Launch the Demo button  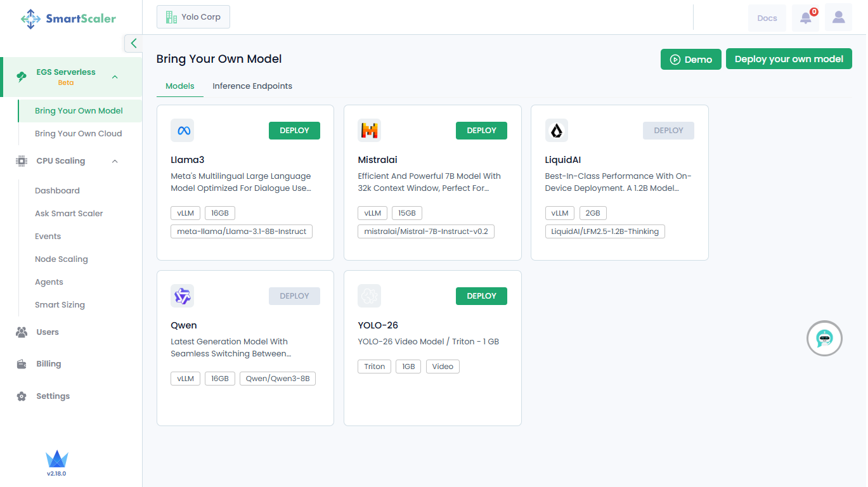click(x=690, y=60)
